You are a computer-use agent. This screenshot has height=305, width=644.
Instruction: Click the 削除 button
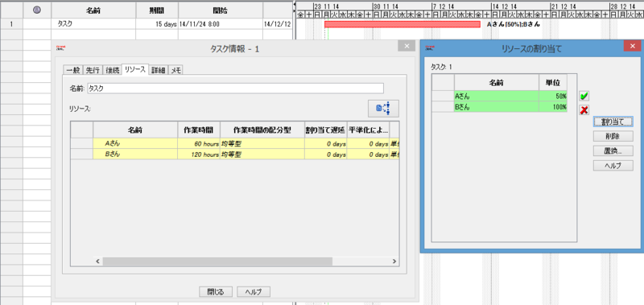(613, 136)
